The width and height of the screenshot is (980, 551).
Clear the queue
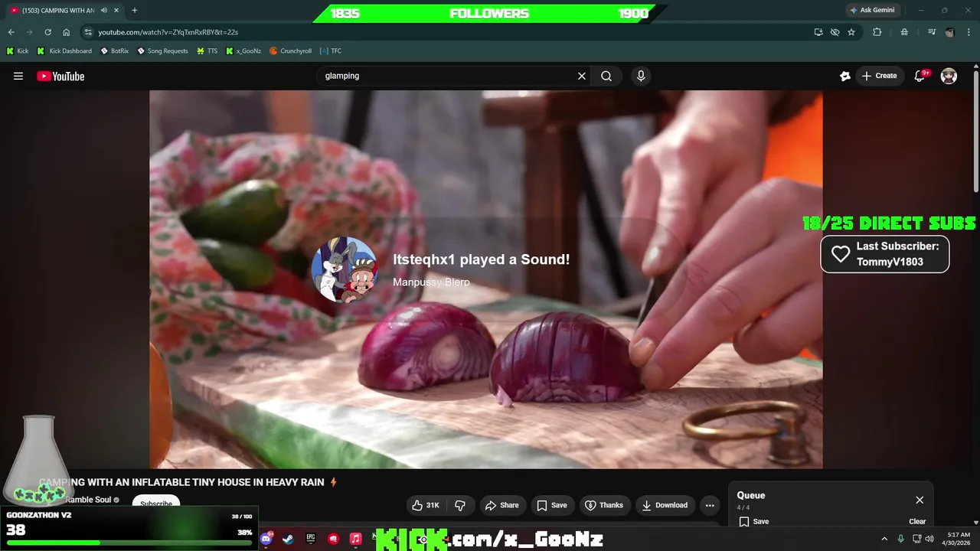point(917,522)
